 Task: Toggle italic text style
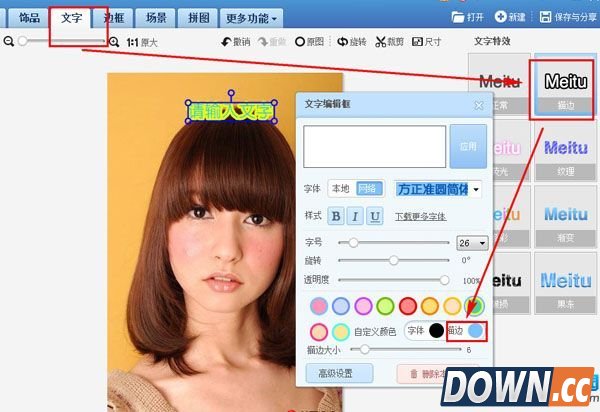(x=355, y=216)
